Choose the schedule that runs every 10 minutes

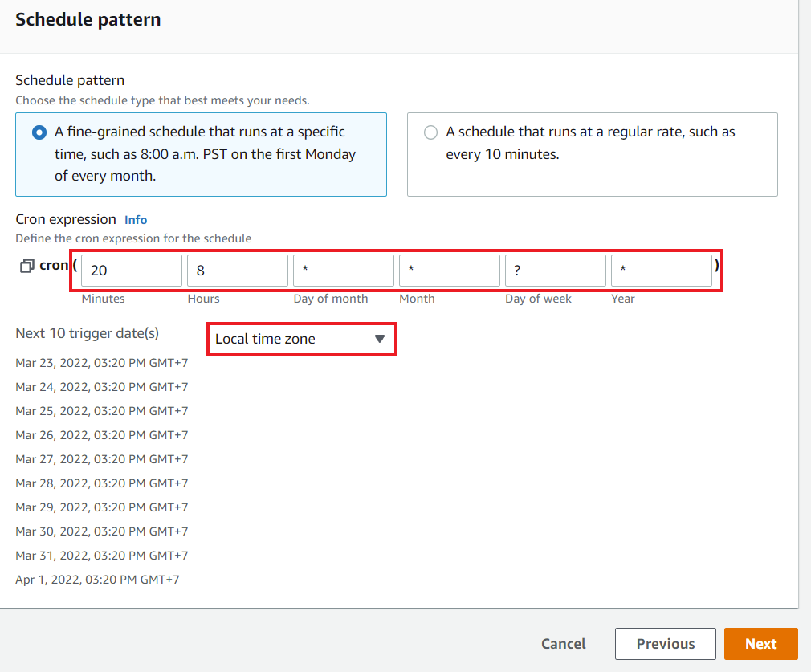pyautogui.click(x=430, y=132)
